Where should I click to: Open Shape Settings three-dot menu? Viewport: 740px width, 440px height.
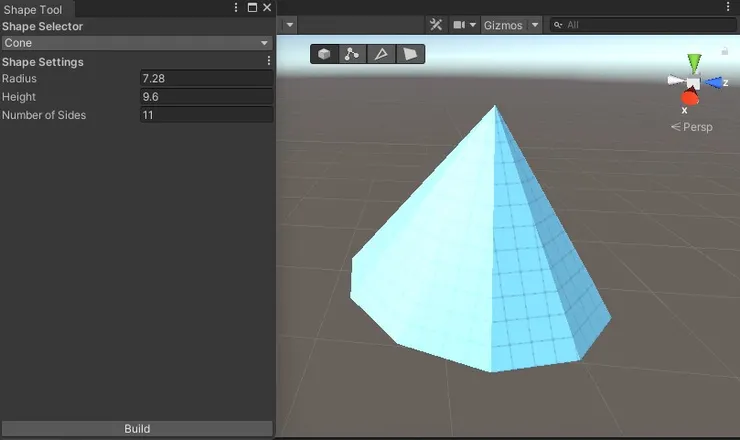268,61
